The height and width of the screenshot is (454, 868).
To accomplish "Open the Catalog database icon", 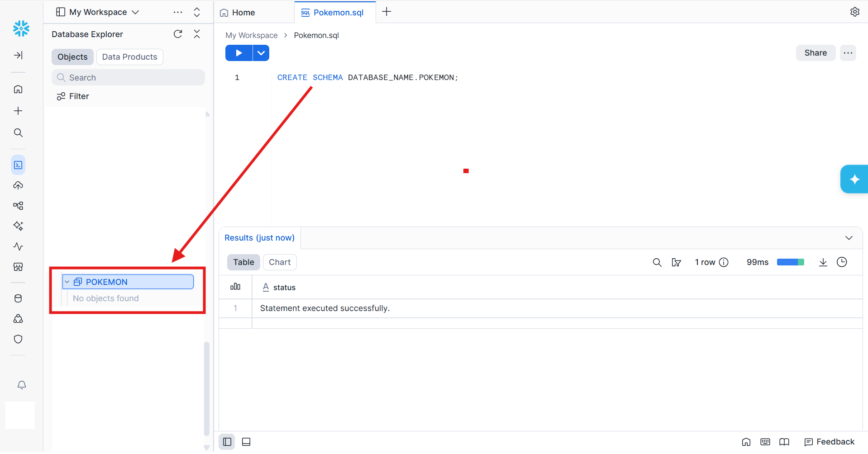I will 18,298.
